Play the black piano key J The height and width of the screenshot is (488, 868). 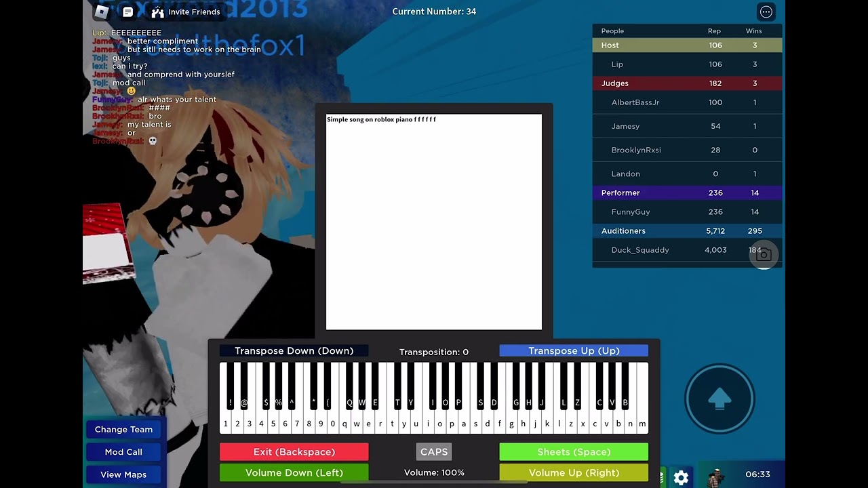(x=542, y=386)
